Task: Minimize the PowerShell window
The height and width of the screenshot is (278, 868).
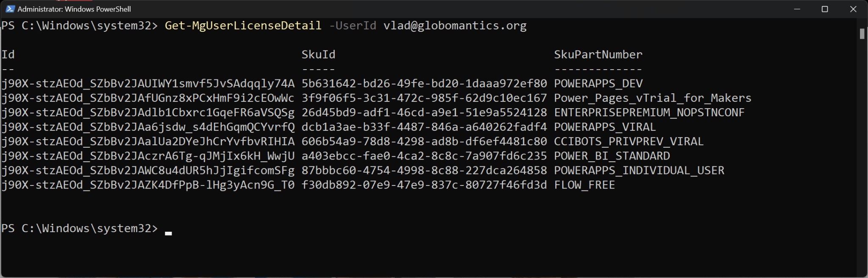Action: coord(797,9)
